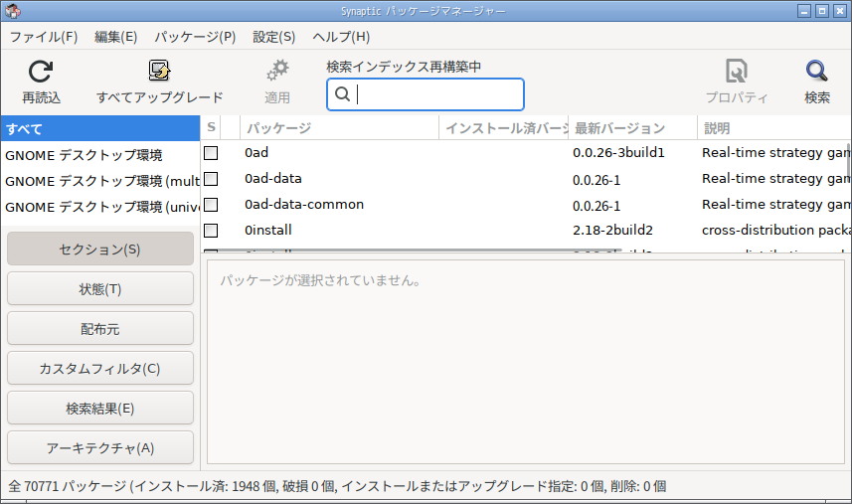Select the 0ad package name
This screenshot has width=852, height=504.
pos(256,153)
